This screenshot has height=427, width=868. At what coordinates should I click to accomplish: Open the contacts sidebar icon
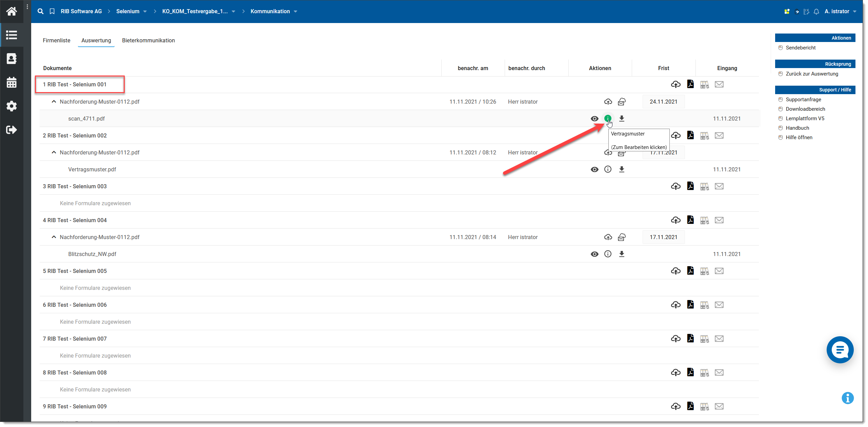click(12, 59)
